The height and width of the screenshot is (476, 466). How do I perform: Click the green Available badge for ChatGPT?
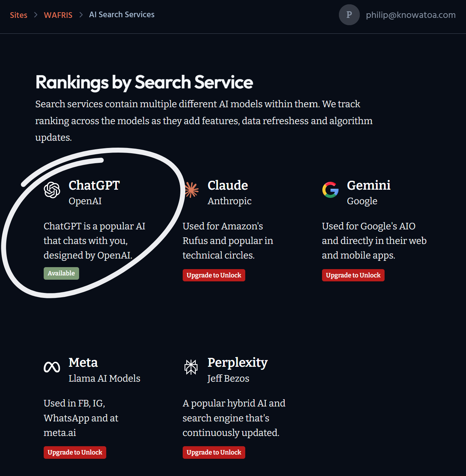61,273
